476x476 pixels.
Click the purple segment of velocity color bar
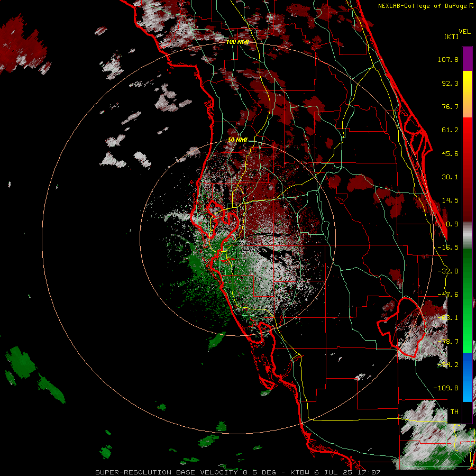click(x=467, y=59)
